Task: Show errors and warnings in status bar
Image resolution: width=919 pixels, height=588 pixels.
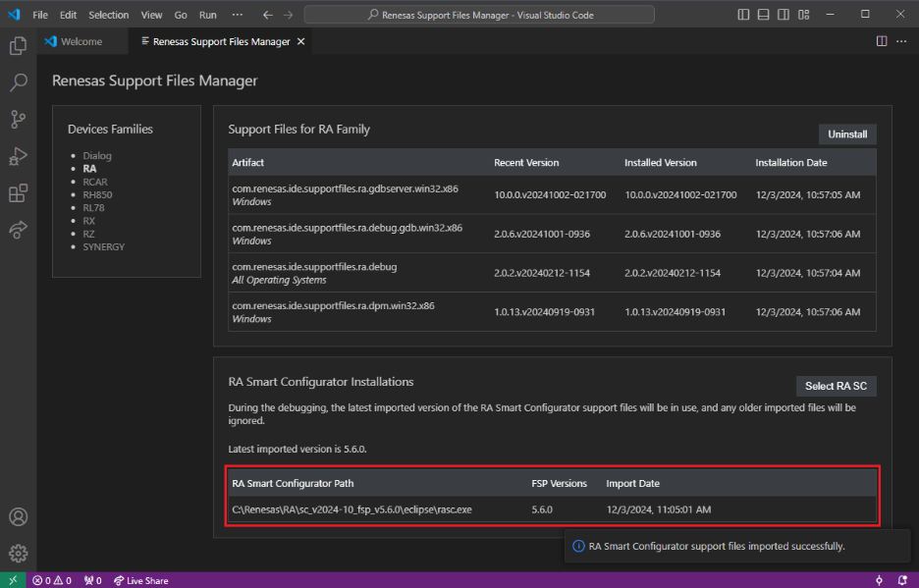Action: click(52, 580)
